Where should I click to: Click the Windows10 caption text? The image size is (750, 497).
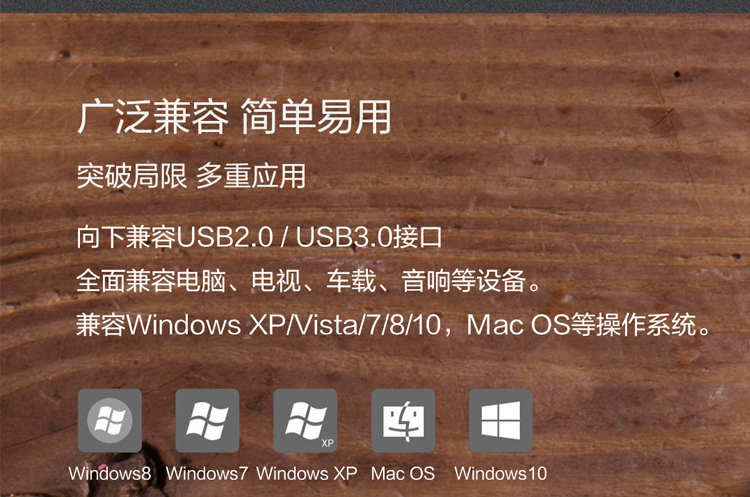(x=501, y=474)
